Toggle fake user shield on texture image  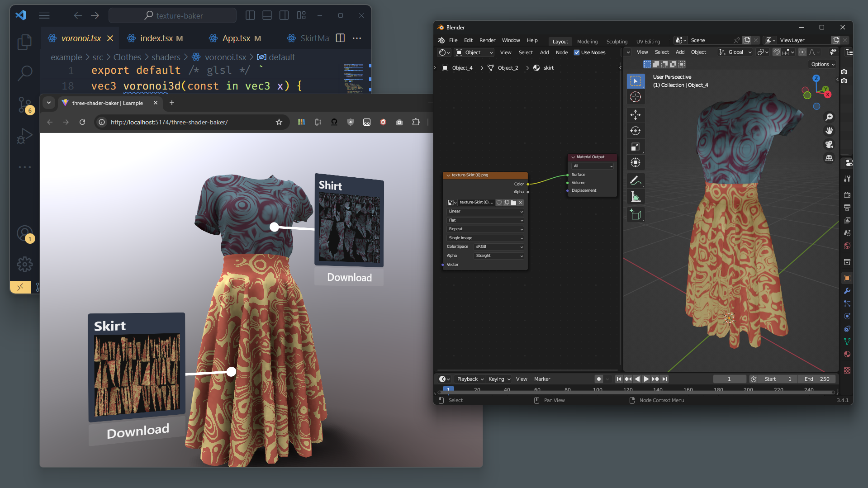[499, 202]
